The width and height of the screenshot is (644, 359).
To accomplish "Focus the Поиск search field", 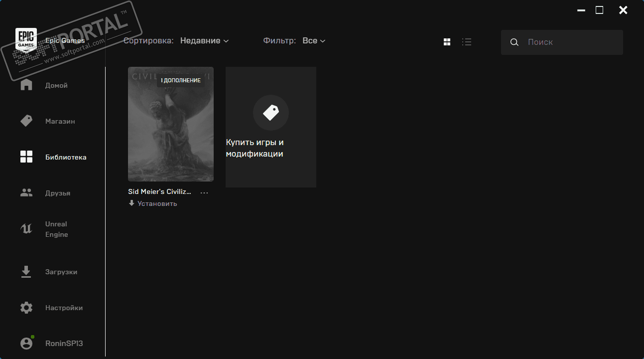I will pos(562,42).
